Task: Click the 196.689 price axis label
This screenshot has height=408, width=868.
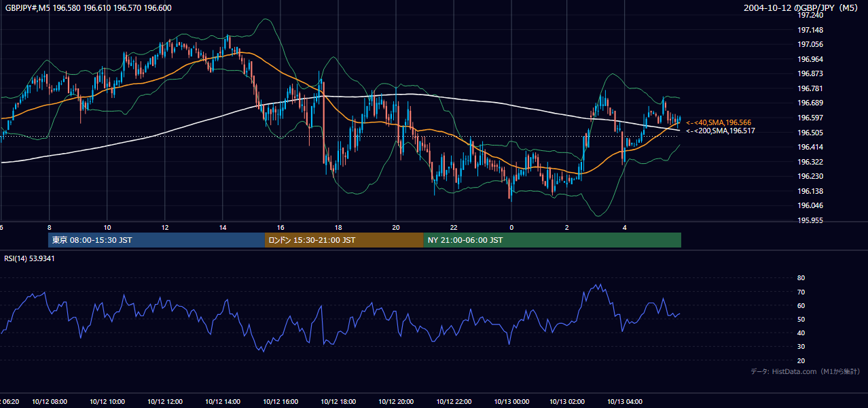Action: point(810,103)
